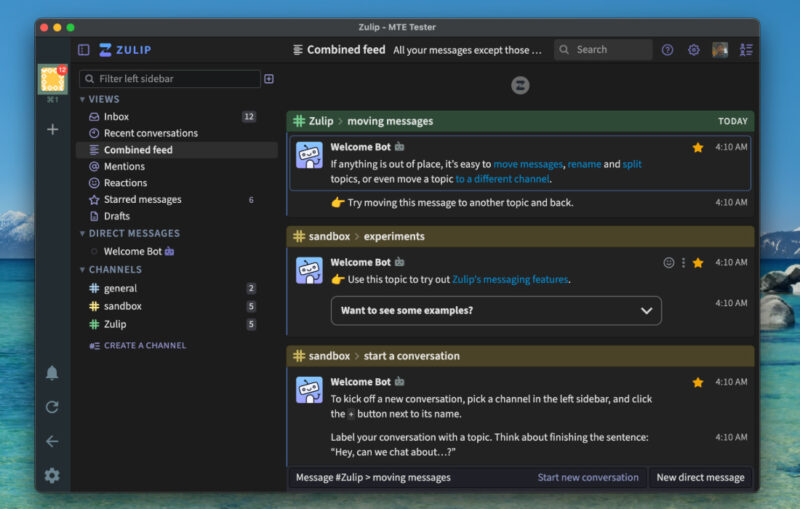Click the general channel unread count 2
This screenshot has height=509, width=800.
click(x=251, y=288)
